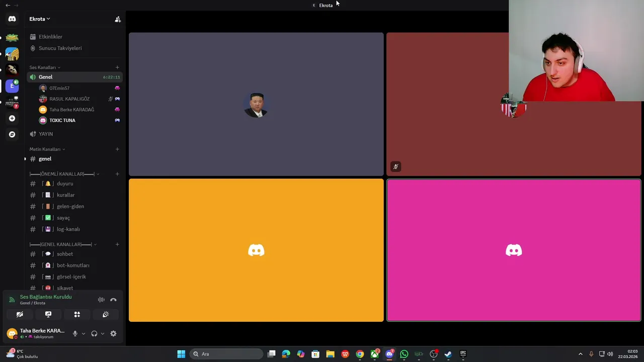Screen dimensions: 644x362
Task: Toggle camera on in voice panel
Action: pos(20,314)
